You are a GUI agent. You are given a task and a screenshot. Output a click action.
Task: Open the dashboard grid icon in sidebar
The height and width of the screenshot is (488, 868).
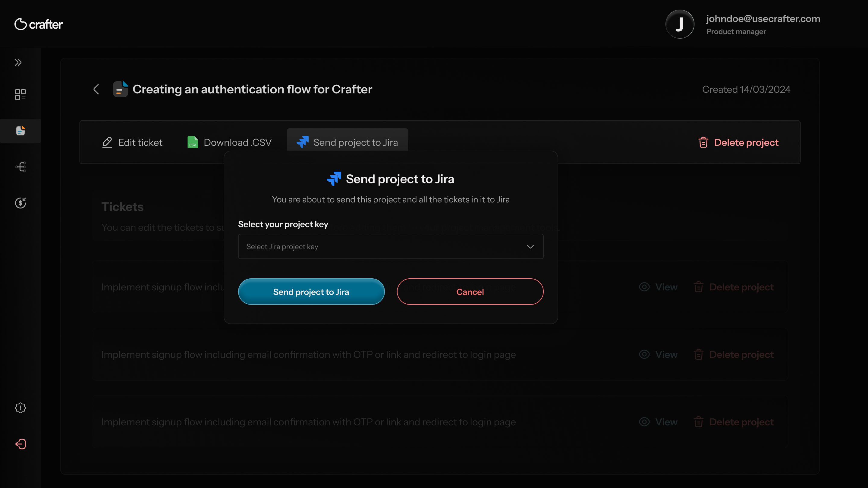click(20, 94)
